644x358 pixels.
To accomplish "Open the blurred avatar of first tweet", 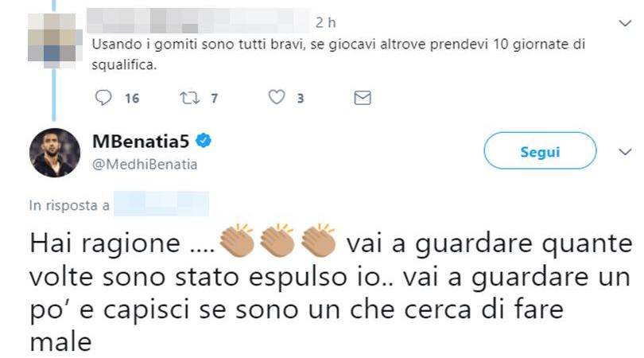I will tap(52, 41).
